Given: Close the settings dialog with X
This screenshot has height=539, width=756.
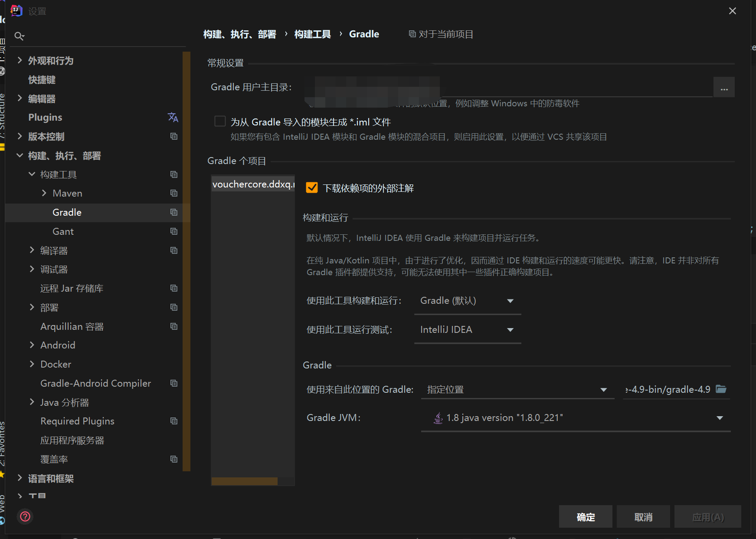Looking at the screenshot, I should pyautogui.click(x=733, y=11).
